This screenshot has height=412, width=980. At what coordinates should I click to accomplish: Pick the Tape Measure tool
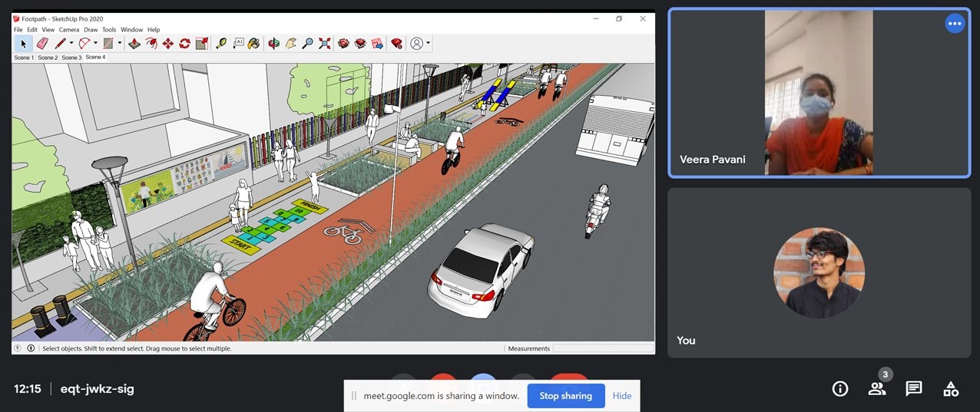tap(221, 44)
